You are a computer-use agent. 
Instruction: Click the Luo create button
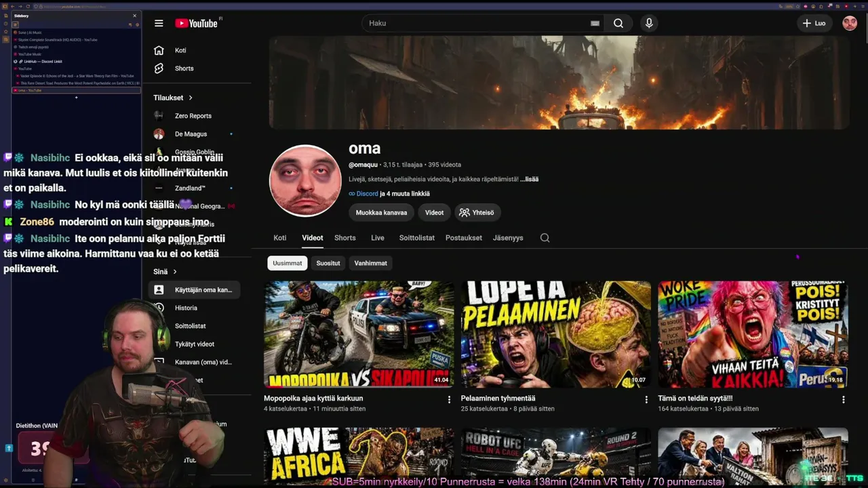814,23
